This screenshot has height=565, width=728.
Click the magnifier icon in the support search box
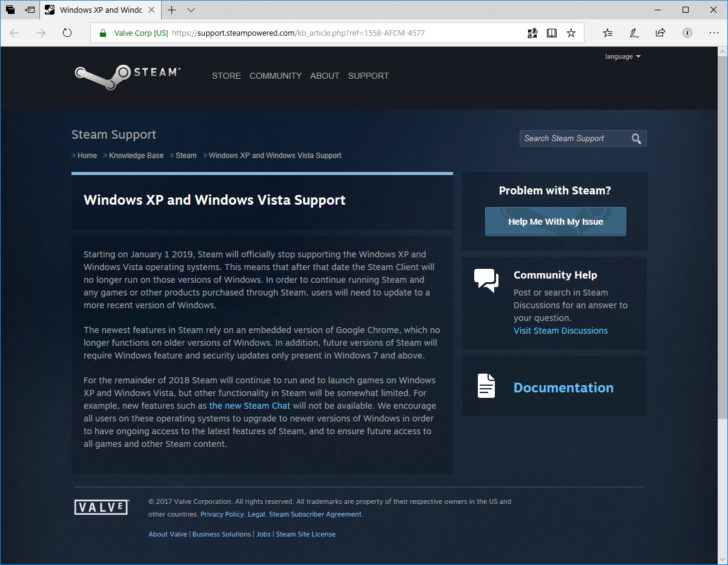pos(637,139)
